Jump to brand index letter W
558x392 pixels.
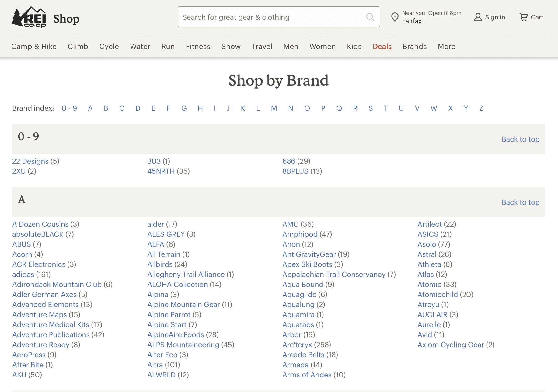(434, 108)
